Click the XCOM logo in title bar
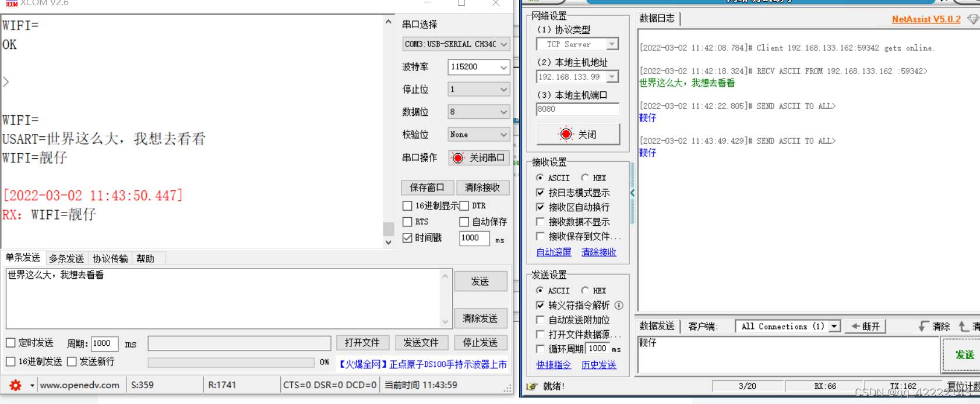This screenshot has width=980, height=404. point(11,3)
